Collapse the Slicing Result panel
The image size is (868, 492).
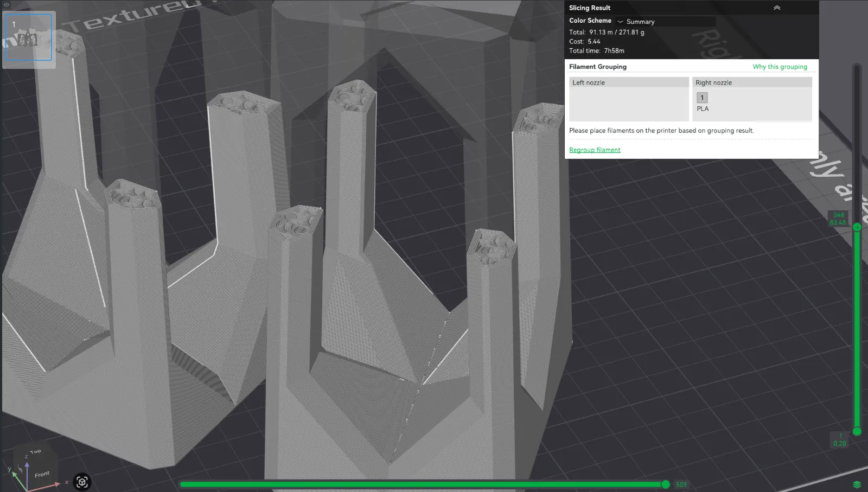click(777, 8)
